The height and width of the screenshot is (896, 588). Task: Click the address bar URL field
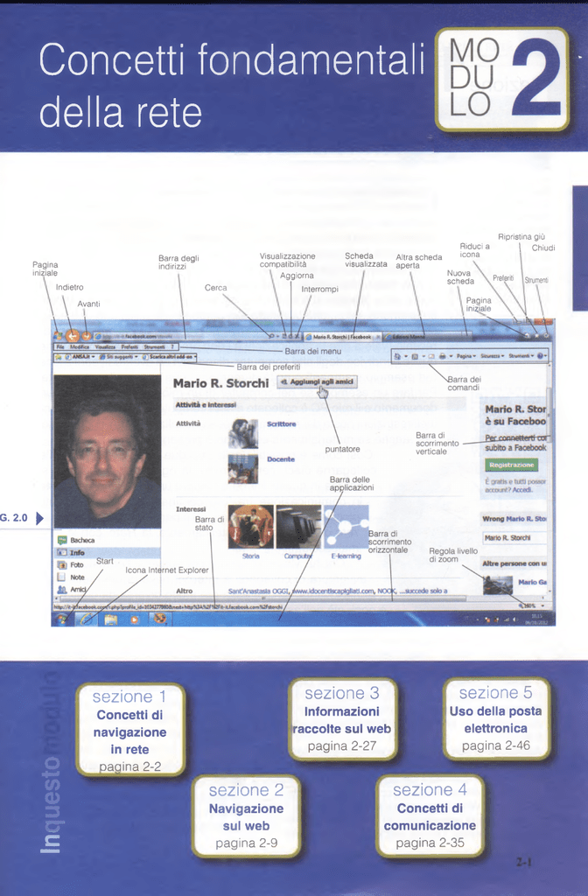coord(180,337)
